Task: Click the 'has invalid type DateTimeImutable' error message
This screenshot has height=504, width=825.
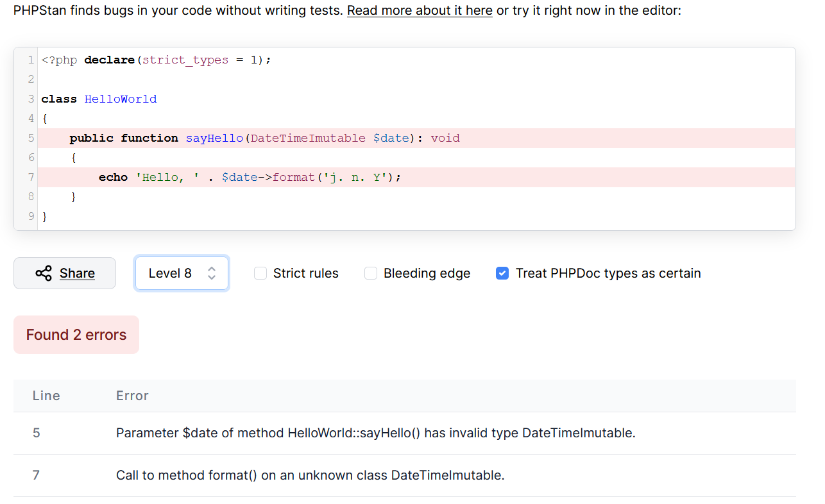Action: click(x=376, y=433)
